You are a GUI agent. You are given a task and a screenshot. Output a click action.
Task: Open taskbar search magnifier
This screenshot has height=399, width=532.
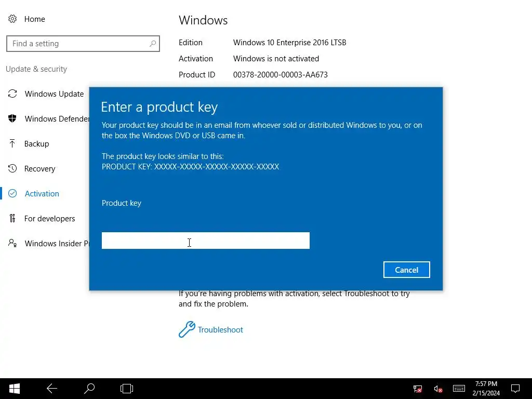(x=89, y=389)
